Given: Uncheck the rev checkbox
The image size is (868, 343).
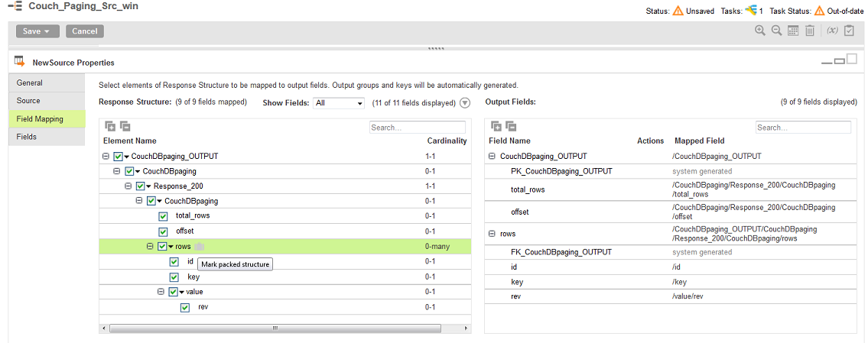Looking at the screenshot, I should click(185, 308).
